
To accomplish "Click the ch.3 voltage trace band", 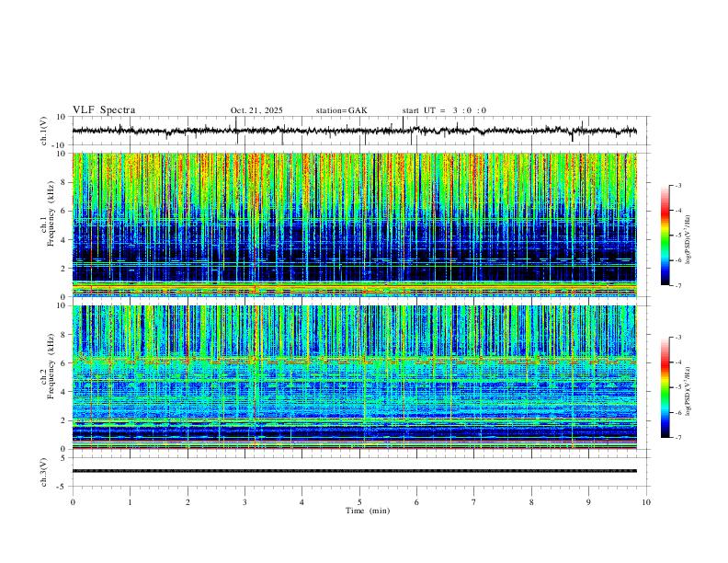I will pos(354,471).
